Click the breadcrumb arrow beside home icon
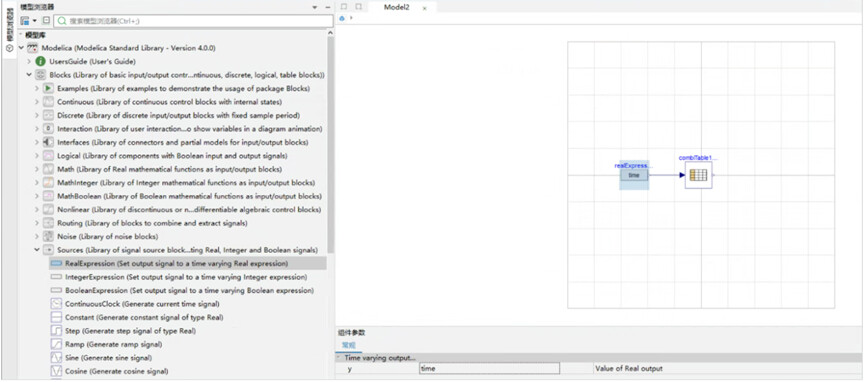The width and height of the screenshot is (864, 382). [x=351, y=18]
